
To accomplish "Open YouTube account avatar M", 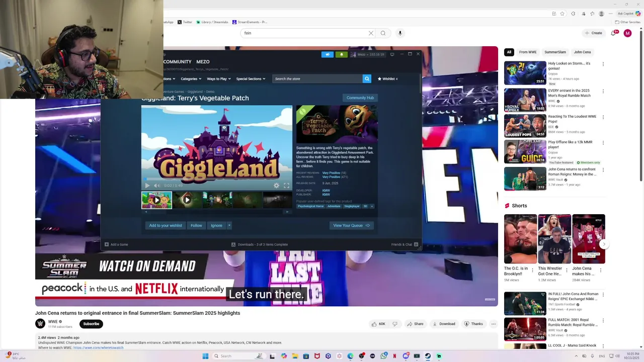I will tap(627, 33).
